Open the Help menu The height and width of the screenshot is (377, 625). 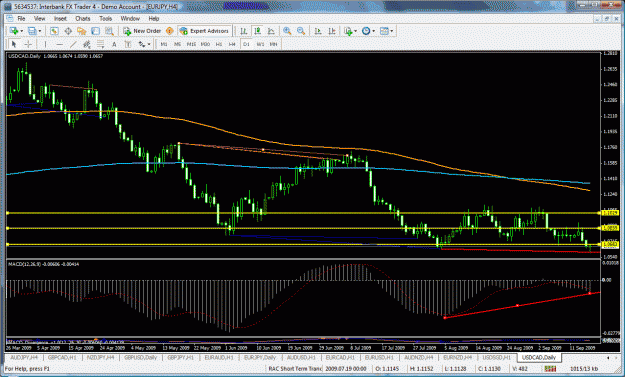pyautogui.click(x=154, y=18)
